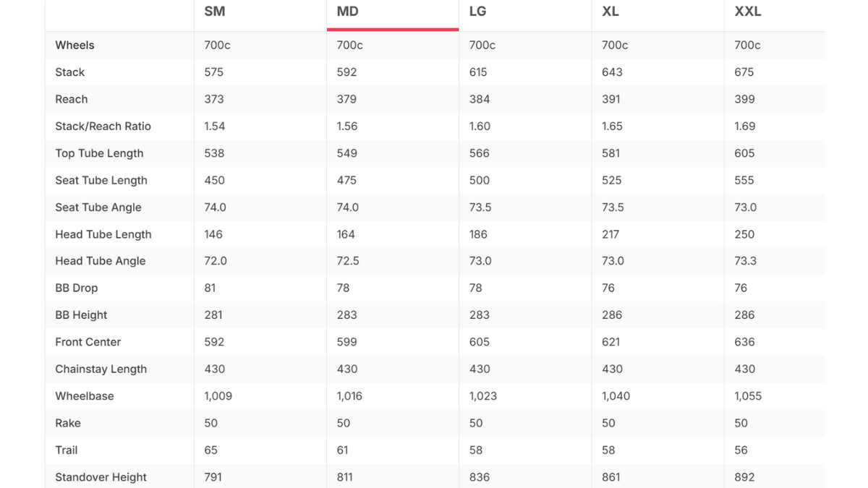Click LG Head Tube Length value 186
Viewport: 868px width, 488px height.
[x=478, y=234]
